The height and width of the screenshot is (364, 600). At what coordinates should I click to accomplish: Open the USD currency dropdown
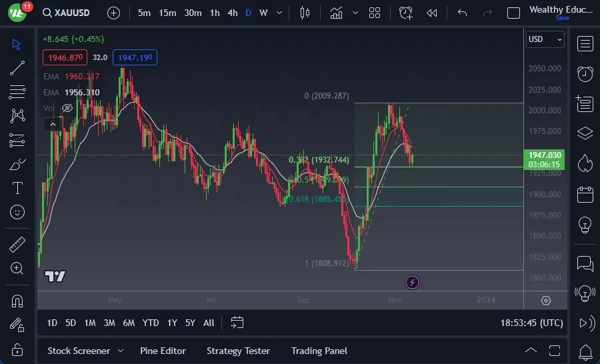coord(545,39)
